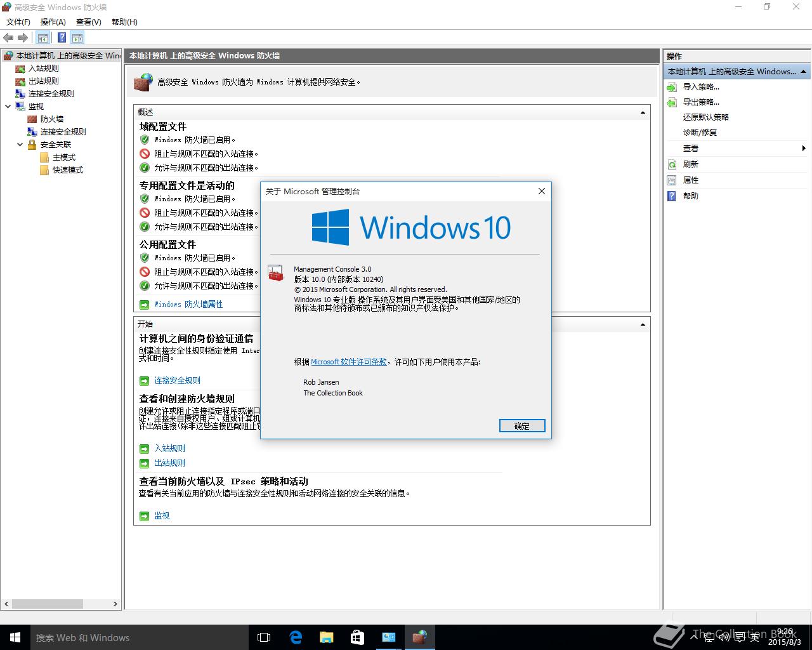Screen dimensions: 812x650
Task: Click the firewall app taskbar icon
Action: [419, 637]
